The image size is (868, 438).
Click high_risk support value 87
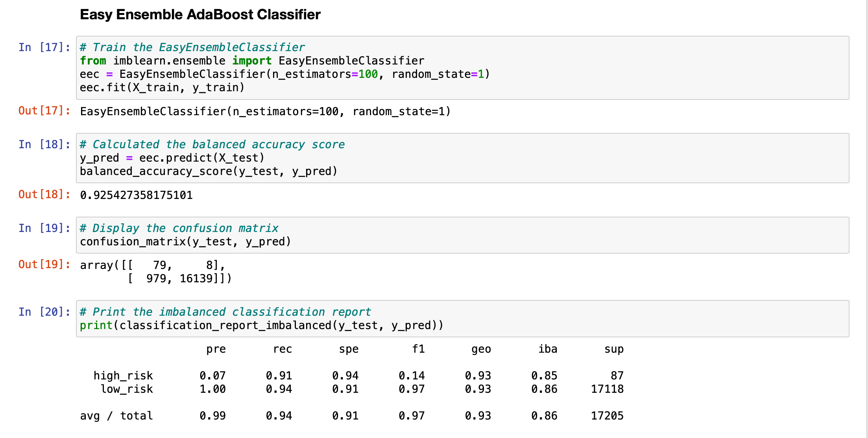pyautogui.click(x=617, y=375)
